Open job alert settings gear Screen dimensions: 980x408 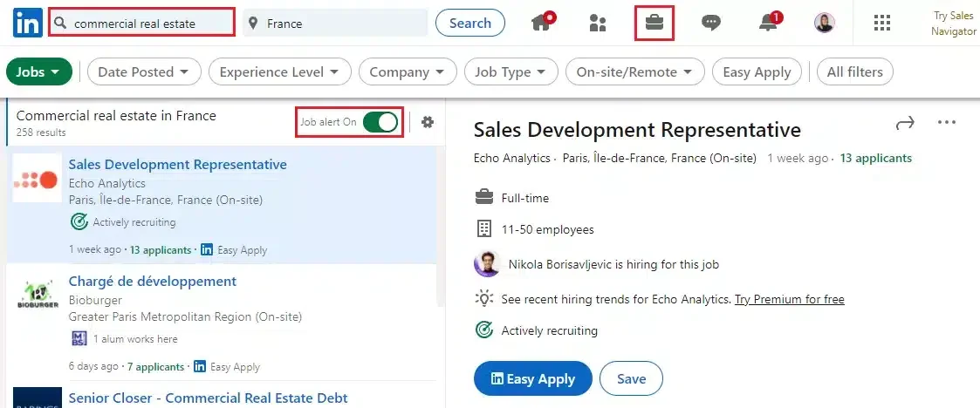tap(428, 122)
